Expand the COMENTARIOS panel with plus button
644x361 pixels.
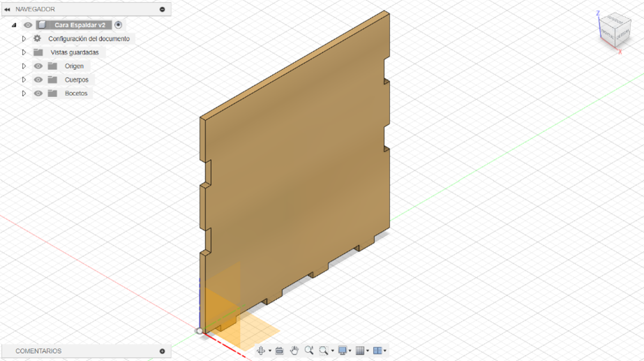point(163,351)
